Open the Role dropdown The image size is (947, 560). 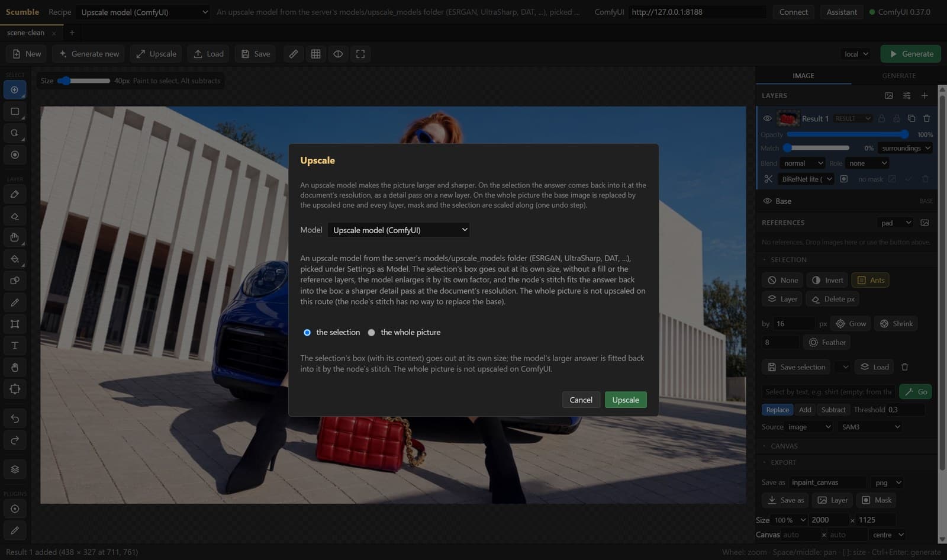click(x=867, y=163)
